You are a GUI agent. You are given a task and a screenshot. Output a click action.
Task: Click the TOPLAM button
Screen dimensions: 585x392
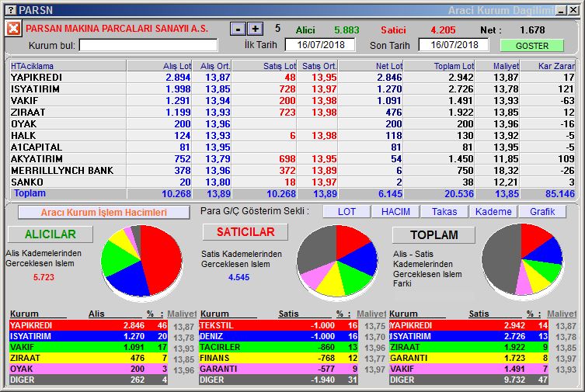(434, 234)
